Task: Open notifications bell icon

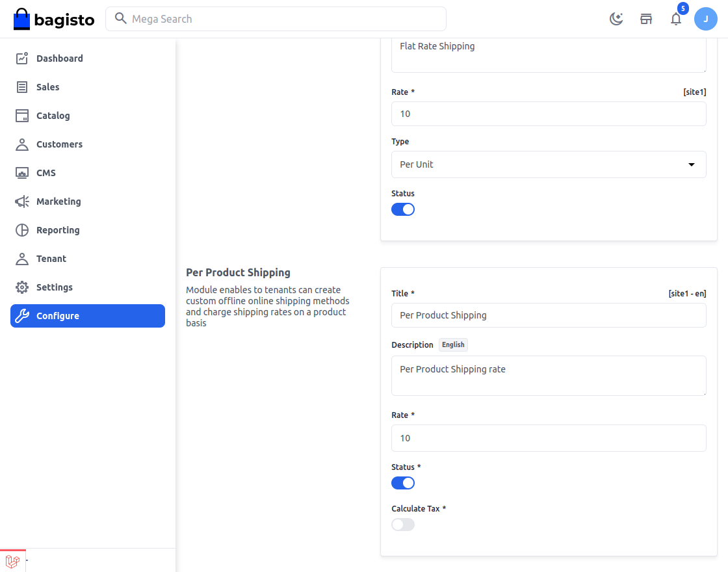Action: click(676, 19)
